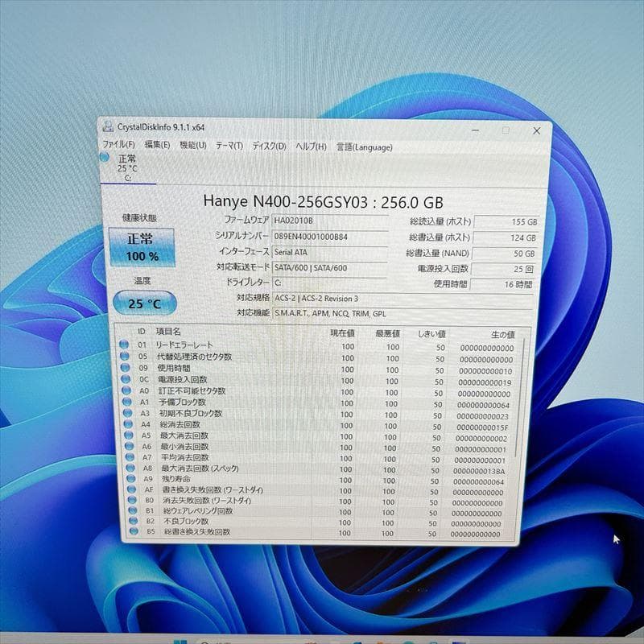Open the 言語(Language) menu
This screenshot has height=644, width=644.
[x=364, y=147]
